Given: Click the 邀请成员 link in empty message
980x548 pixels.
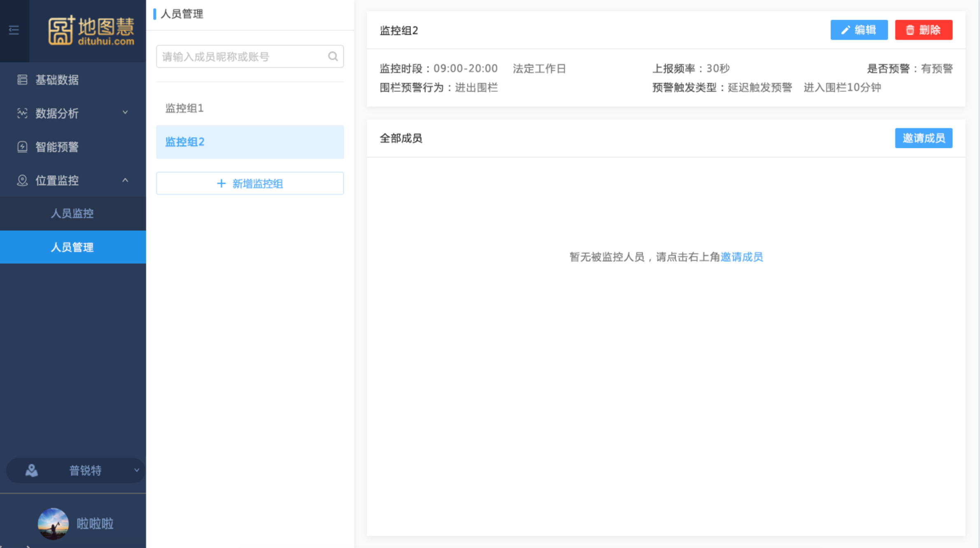Looking at the screenshot, I should (x=742, y=257).
